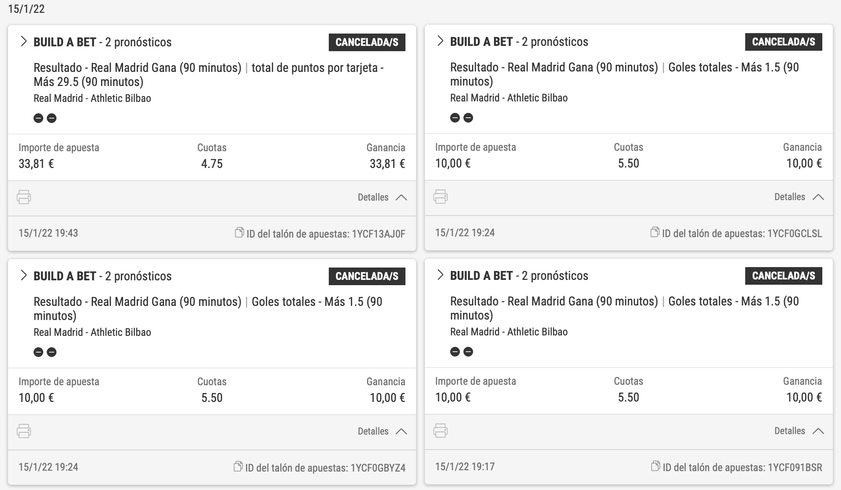Expand the chevron on bet 1YCF091BSR header
Viewport: 841px width, 490px height.
coord(440,274)
